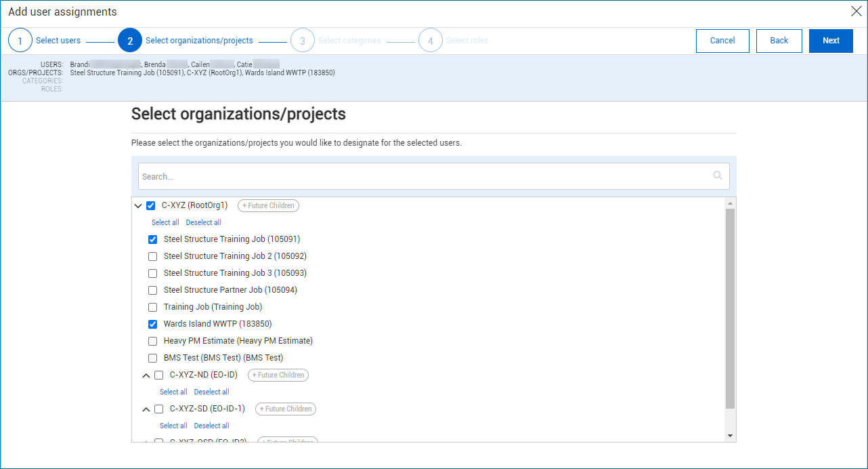The width and height of the screenshot is (868, 469).
Task: Click the step 1 Select users circle
Action: click(x=20, y=39)
